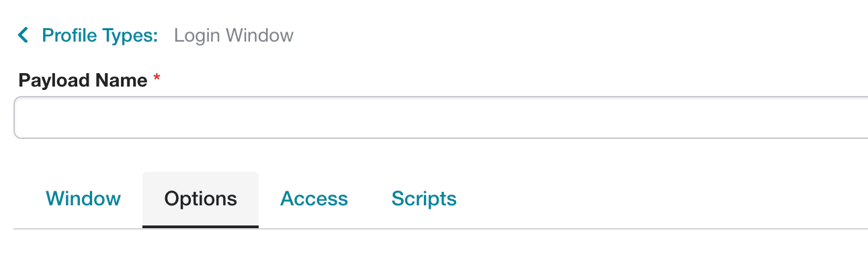This screenshot has width=868, height=255.
Task: Click the Payload Name label
Action: pos(83,80)
